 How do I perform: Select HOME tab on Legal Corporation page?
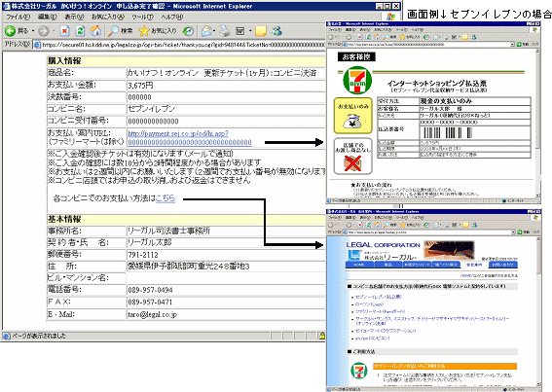point(359,265)
